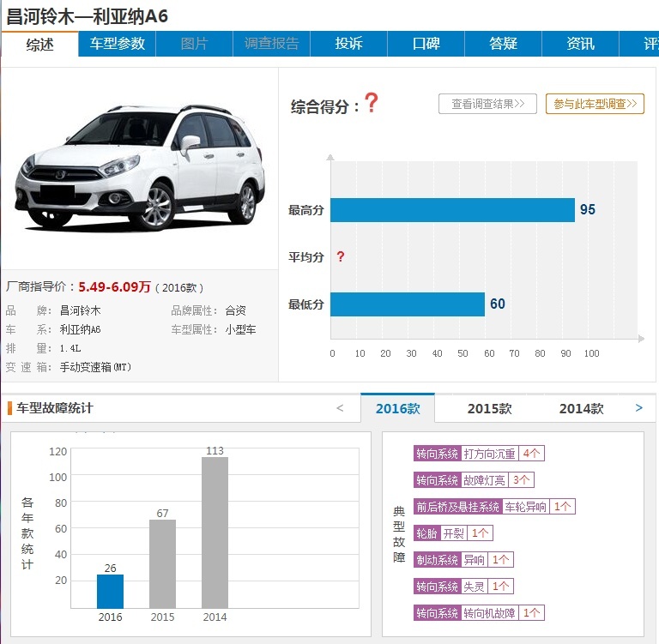The width and height of the screenshot is (659, 644).
Task: Switch to the 答疑 tab
Action: (x=503, y=44)
